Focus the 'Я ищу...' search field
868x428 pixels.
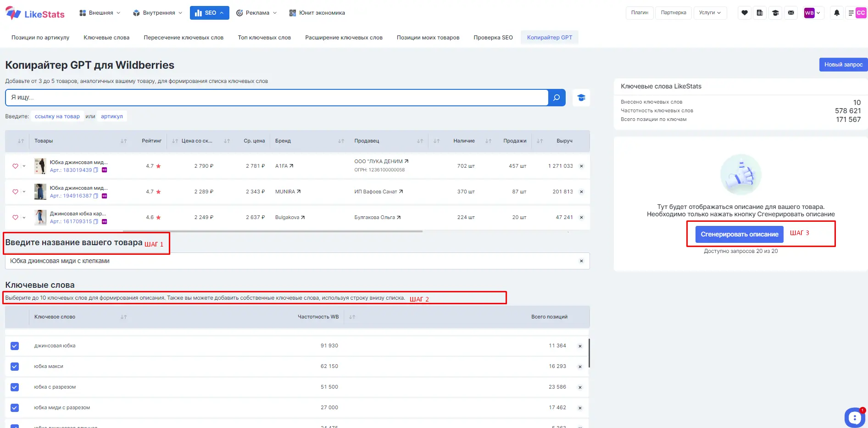tap(277, 98)
